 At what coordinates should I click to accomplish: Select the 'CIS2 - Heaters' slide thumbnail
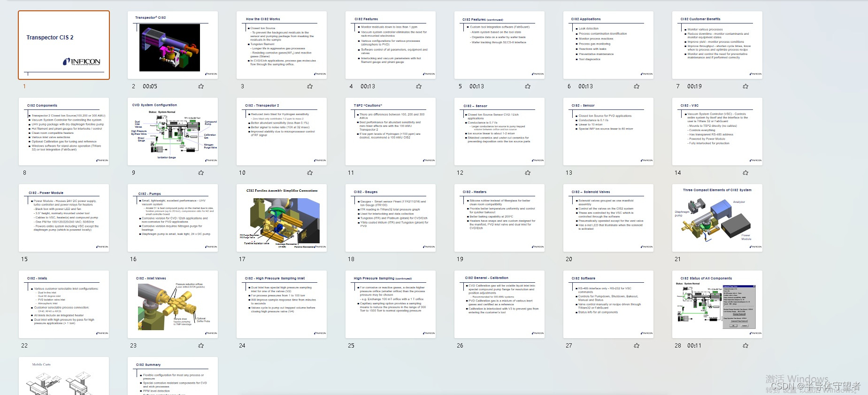(x=499, y=218)
